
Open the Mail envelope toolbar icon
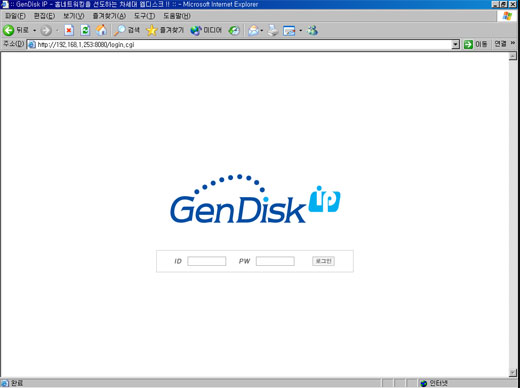(253, 30)
